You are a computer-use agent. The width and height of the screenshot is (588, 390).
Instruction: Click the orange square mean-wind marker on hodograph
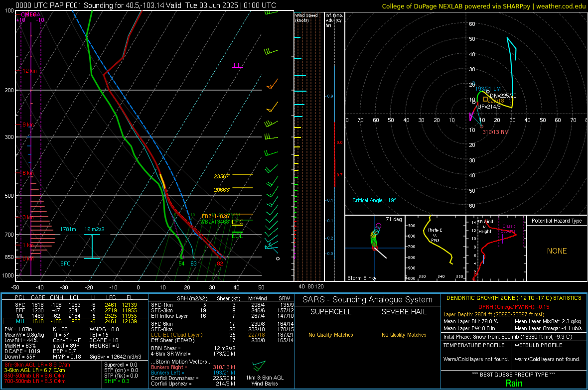(485, 100)
